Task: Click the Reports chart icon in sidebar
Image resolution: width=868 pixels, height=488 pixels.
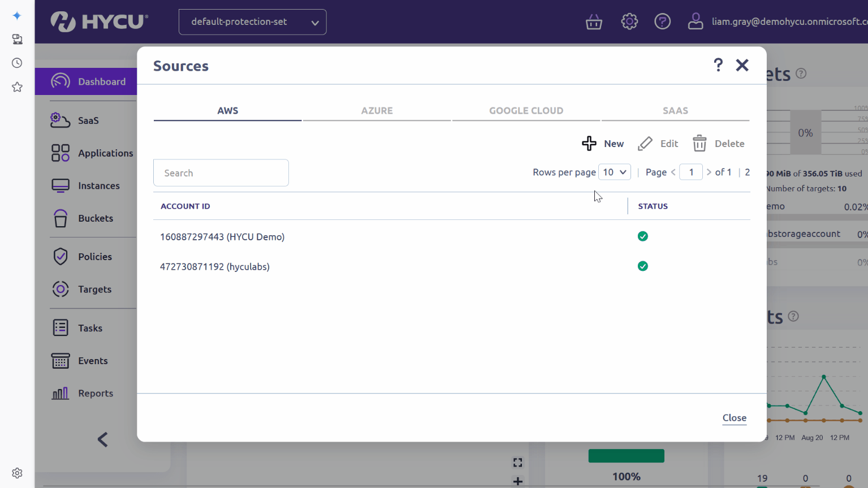Action: (61, 393)
